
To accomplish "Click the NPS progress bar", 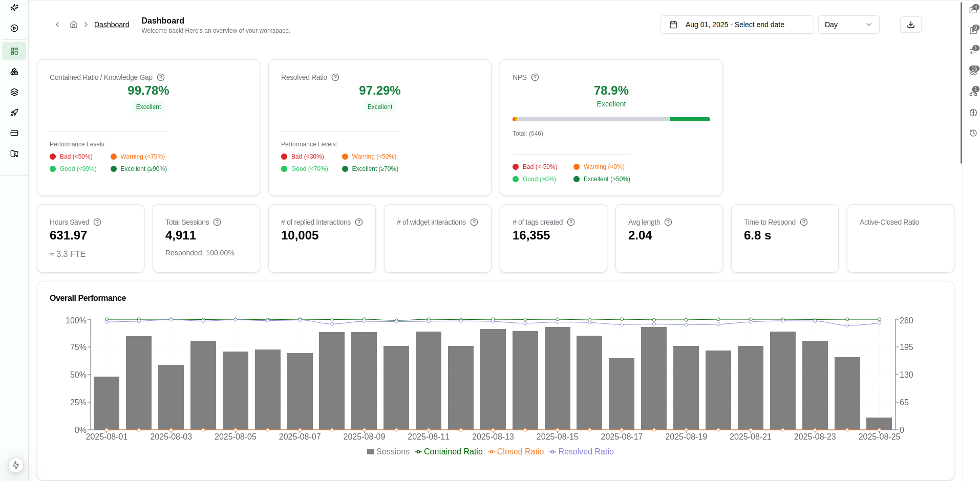I will coord(611,119).
